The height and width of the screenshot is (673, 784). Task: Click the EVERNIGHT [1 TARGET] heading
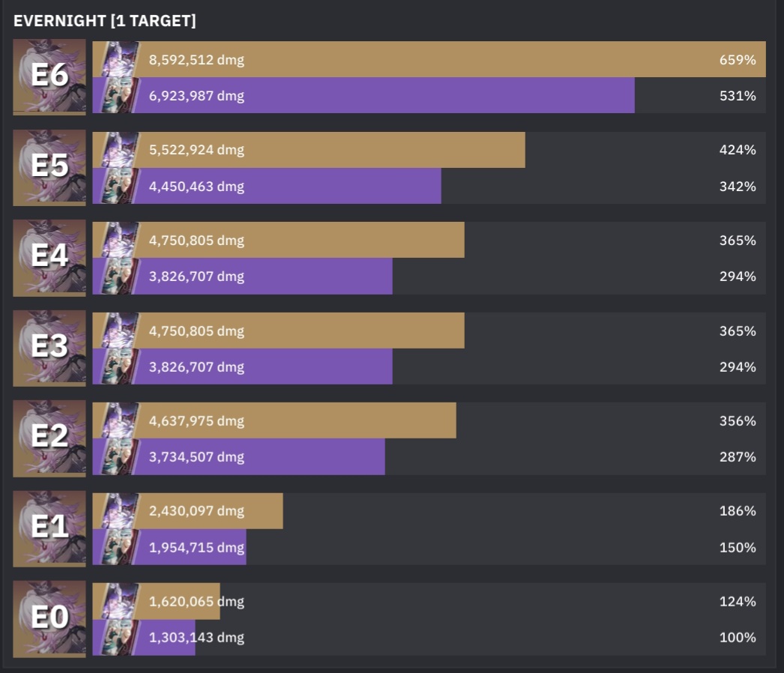coord(104,20)
